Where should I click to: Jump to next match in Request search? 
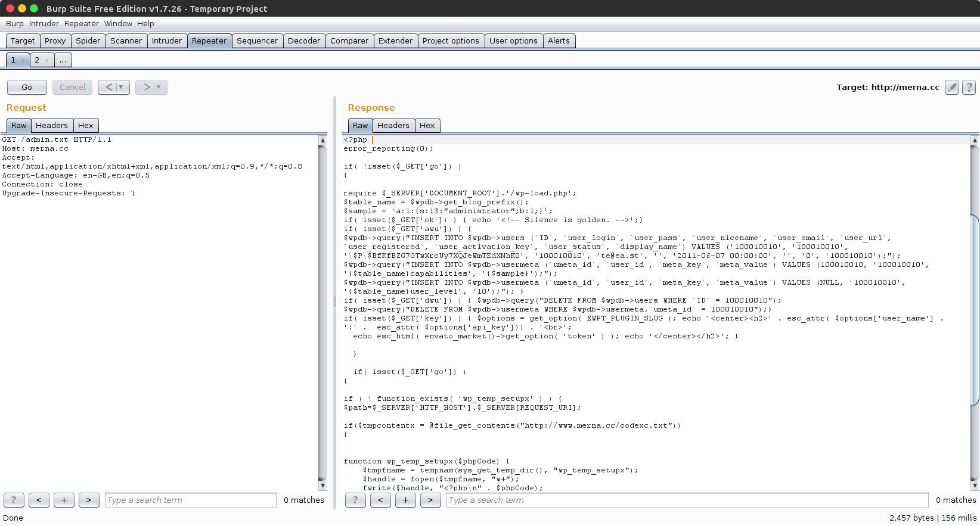[89, 500]
